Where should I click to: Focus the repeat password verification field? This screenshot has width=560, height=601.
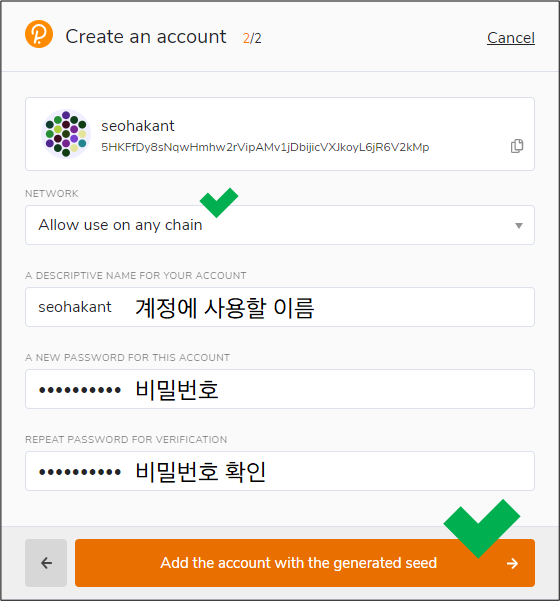[280, 471]
